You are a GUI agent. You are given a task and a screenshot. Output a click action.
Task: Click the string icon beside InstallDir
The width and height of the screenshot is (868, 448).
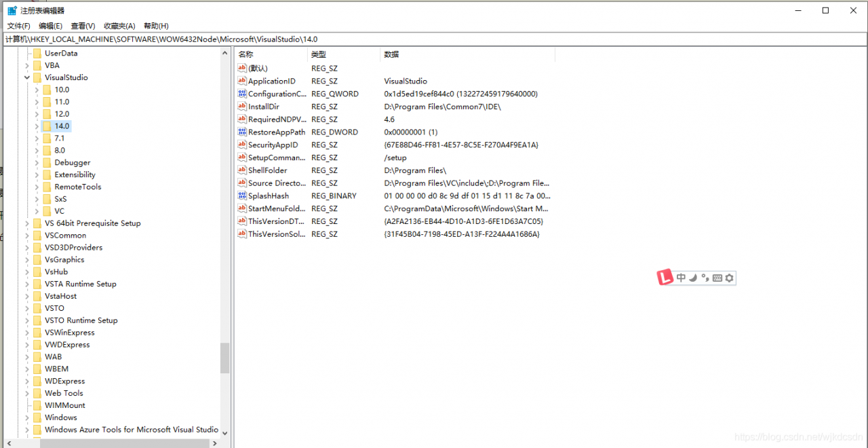(242, 107)
